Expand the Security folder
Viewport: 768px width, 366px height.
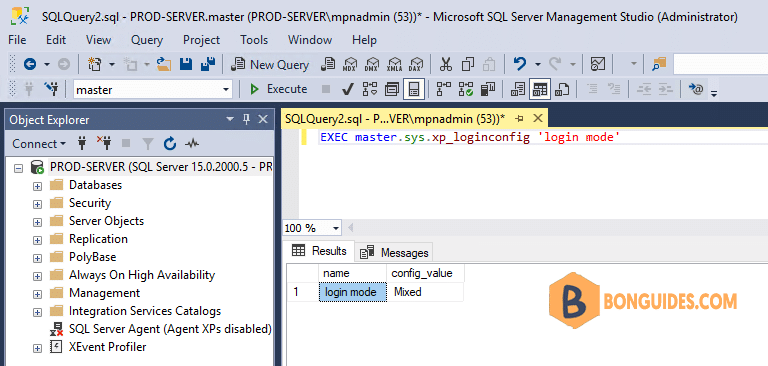37,204
